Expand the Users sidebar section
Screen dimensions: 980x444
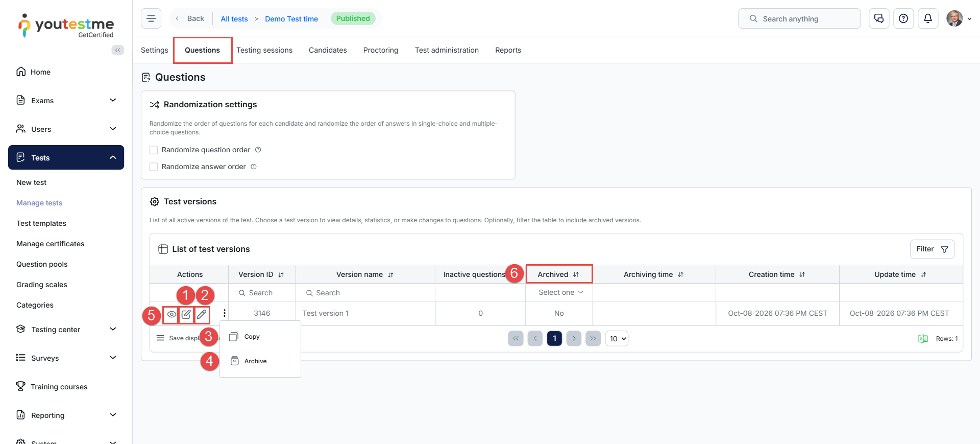coord(66,129)
